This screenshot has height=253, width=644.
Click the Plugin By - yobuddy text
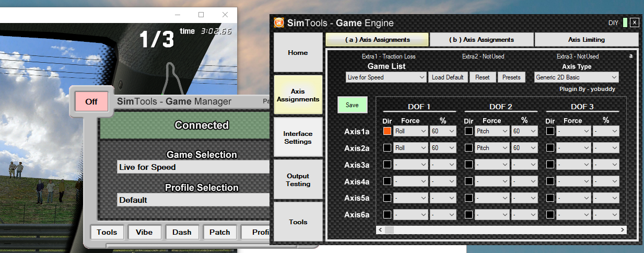(x=587, y=89)
